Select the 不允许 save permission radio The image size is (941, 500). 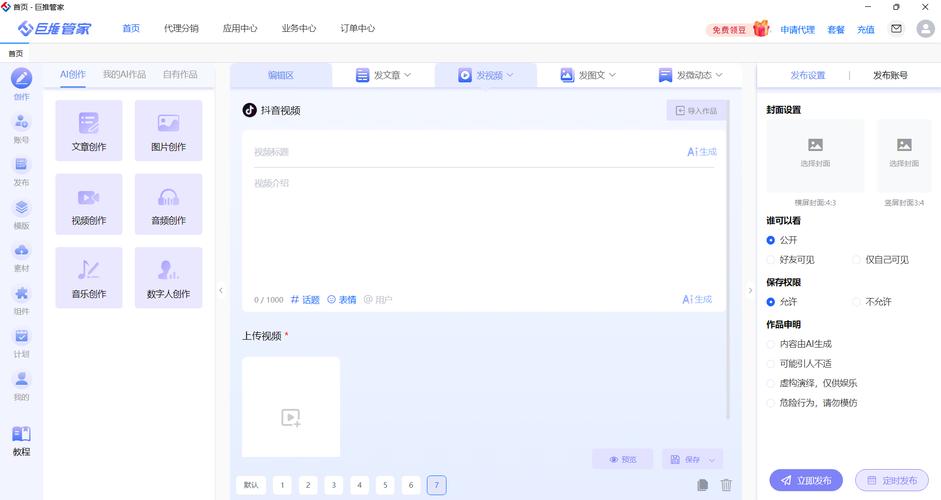coord(857,302)
